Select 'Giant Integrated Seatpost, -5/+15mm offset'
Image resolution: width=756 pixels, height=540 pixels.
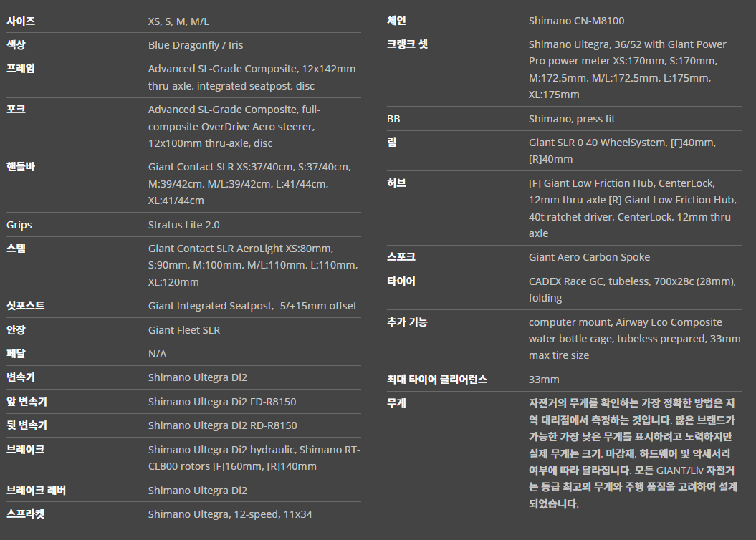[x=252, y=305]
